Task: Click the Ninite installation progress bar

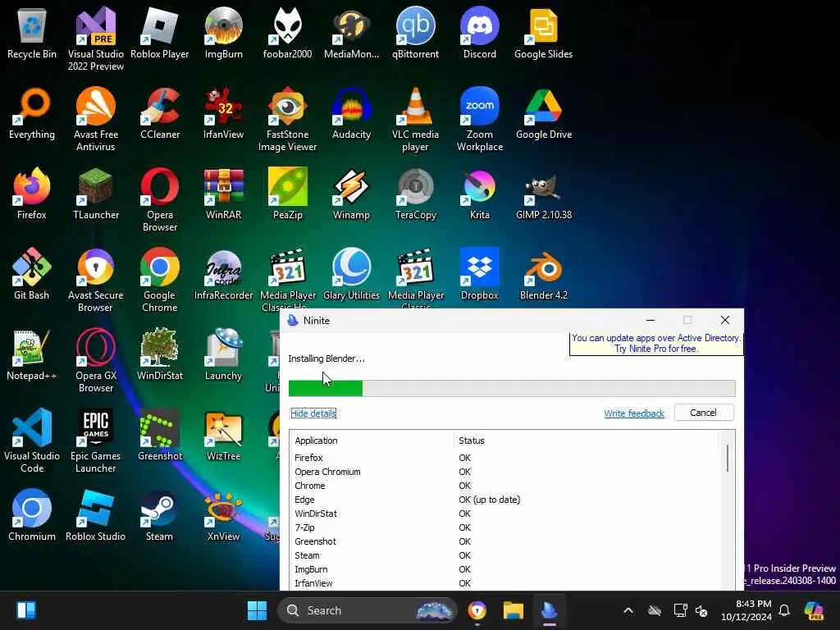Action: tap(512, 388)
